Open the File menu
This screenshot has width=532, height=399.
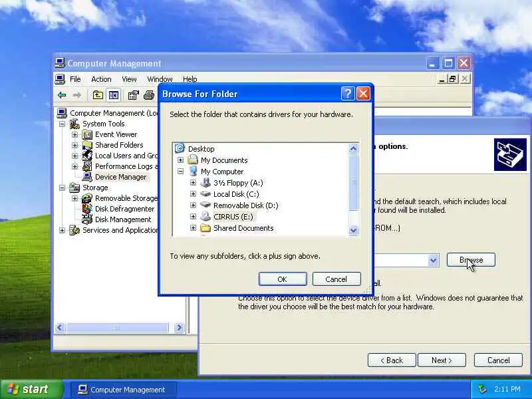pos(75,79)
